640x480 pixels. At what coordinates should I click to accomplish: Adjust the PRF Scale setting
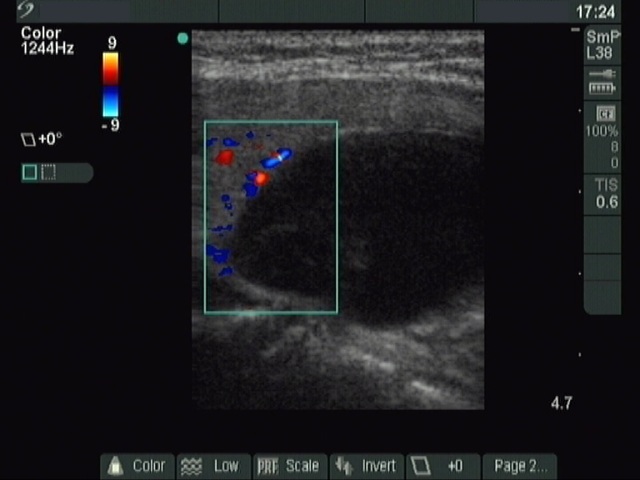pos(288,466)
